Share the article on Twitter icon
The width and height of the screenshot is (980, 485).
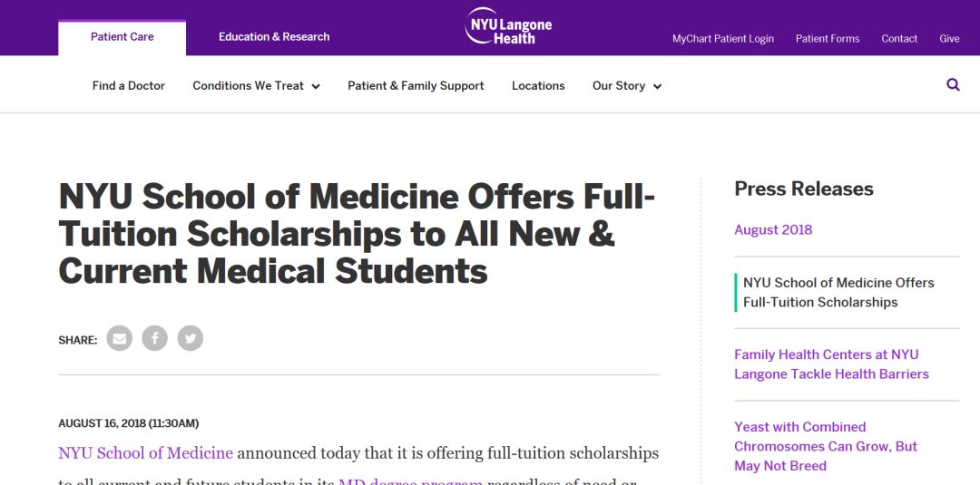(x=190, y=338)
